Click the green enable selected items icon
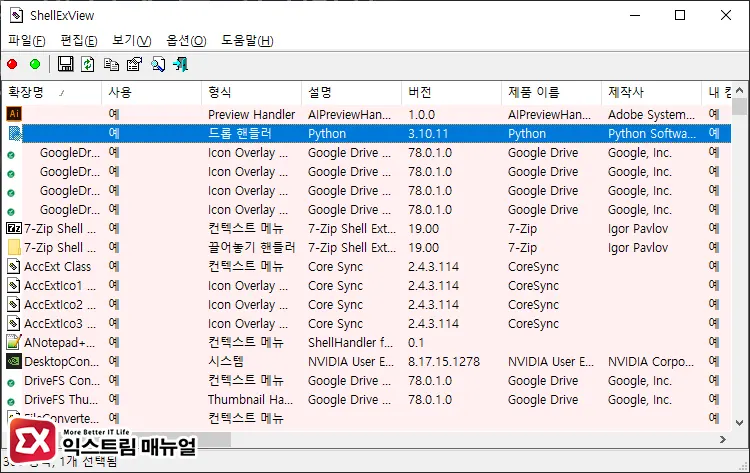This screenshot has height=473, width=750. coord(35,65)
